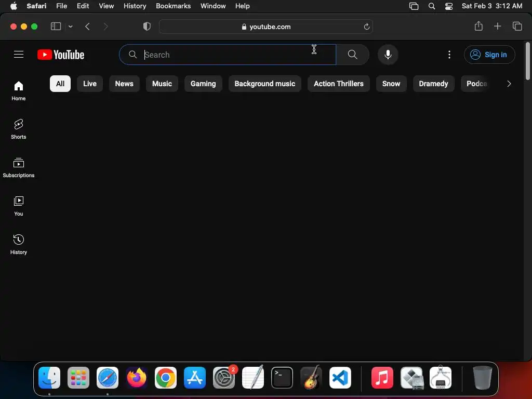The image size is (532, 399).
Task: Open Spotlight search in menu bar
Action: [x=432, y=6]
